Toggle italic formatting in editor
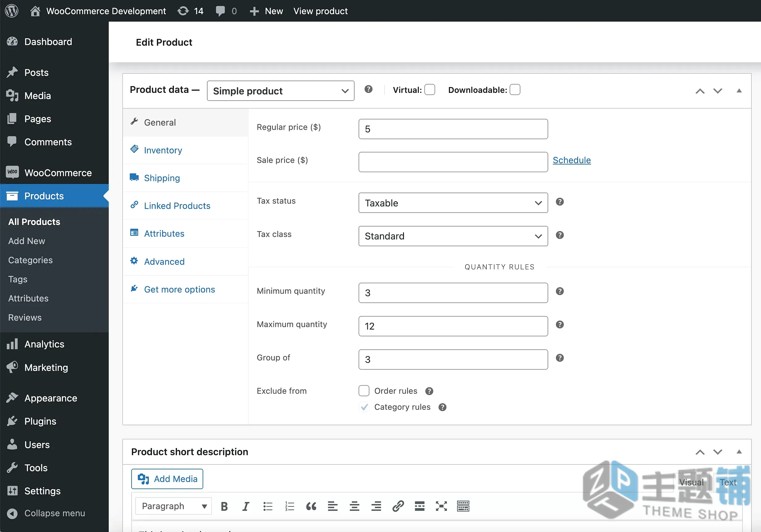 pos(246,506)
